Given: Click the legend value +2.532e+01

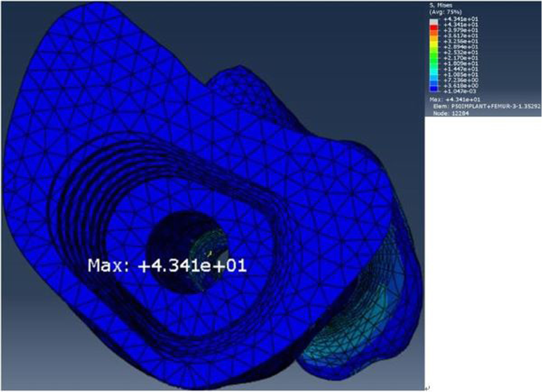Looking at the screenshot, I should click(461, 52).
